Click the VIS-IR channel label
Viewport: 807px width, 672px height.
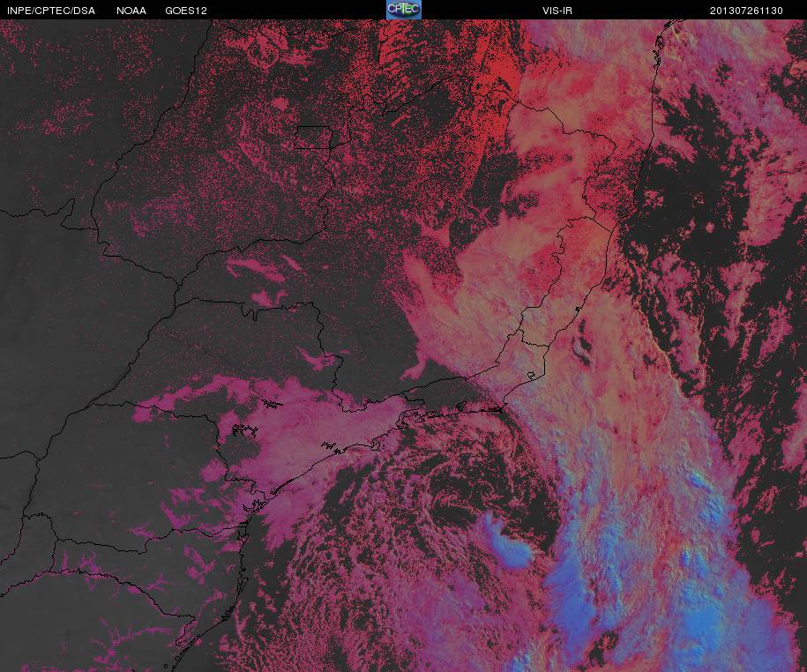point(557,11)
